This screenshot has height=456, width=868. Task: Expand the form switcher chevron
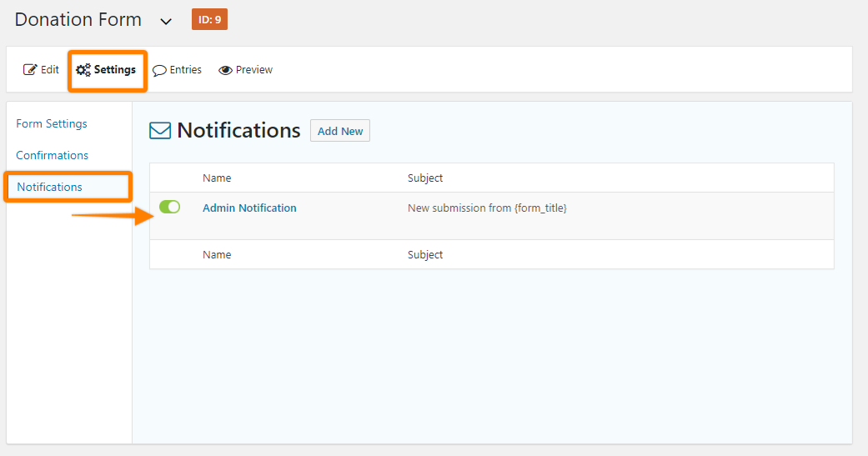[166, 21]
